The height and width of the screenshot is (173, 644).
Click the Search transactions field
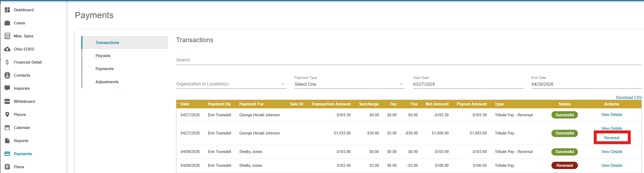(408, 60)
